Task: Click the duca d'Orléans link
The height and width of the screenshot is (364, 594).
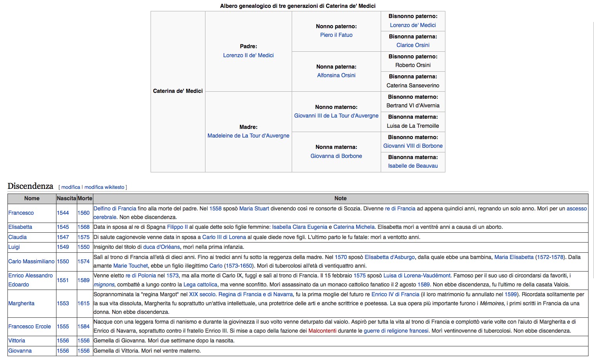Action: tap(161, 247)
